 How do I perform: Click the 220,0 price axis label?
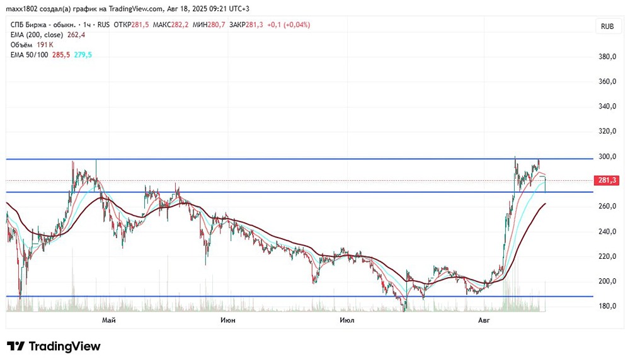point(607,256)
